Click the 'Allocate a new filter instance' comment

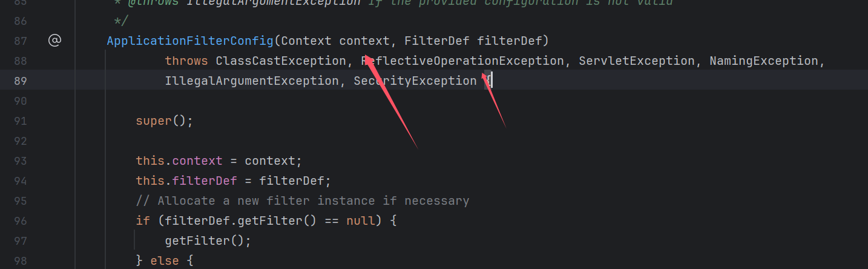(x=303, y=201)
